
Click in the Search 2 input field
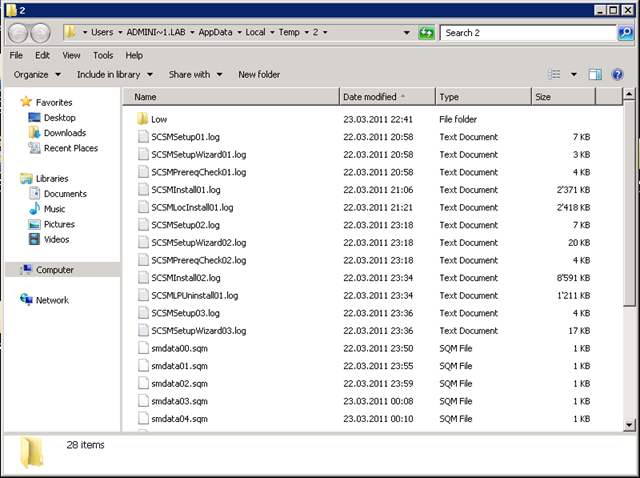pyautogui.click(x=525, y=33)
